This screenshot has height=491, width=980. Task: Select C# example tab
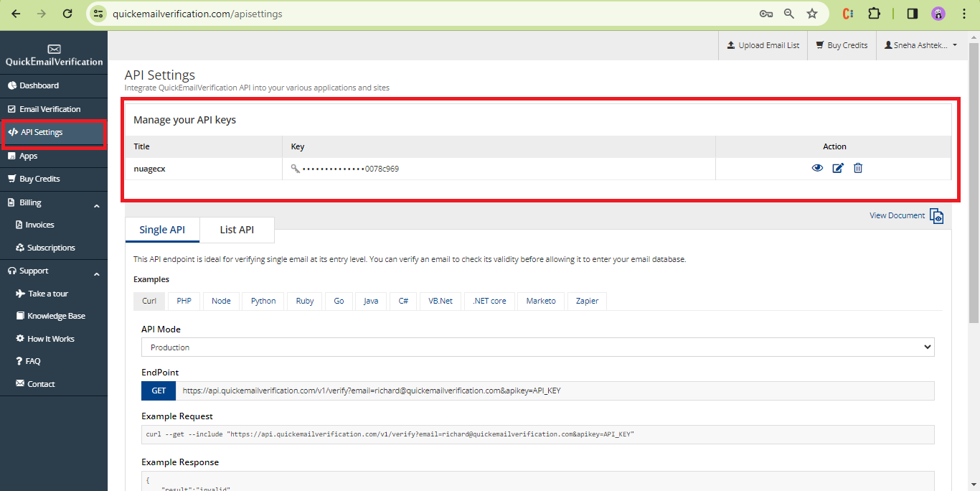pyautogui.click(x=404, y=301)
